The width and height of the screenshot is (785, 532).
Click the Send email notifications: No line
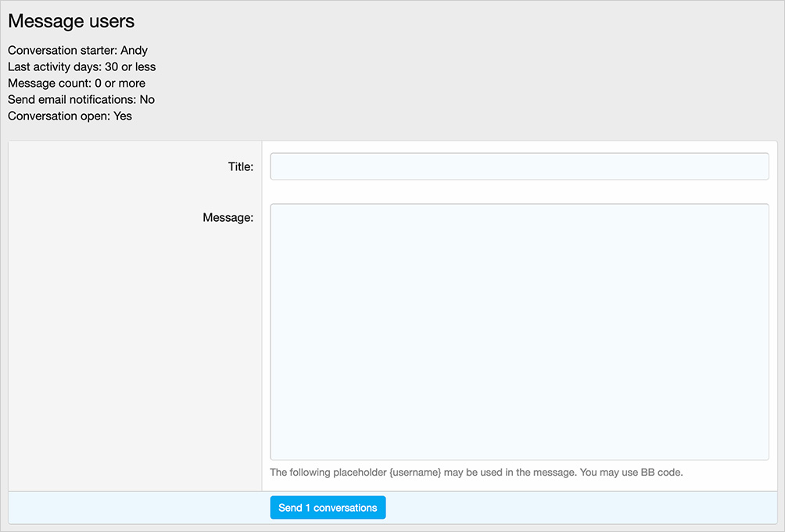[x=81, y=100]
